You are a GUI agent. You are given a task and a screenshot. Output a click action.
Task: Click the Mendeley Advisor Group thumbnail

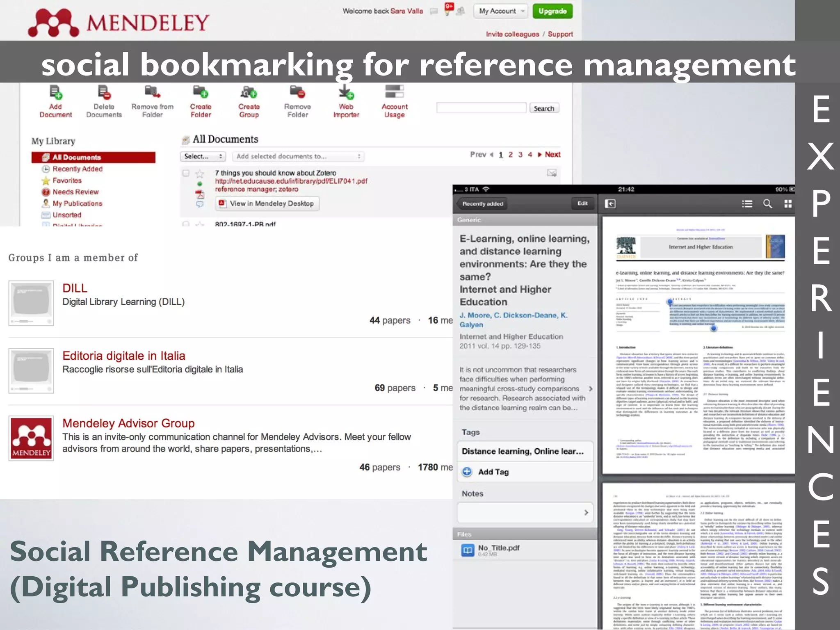tap(31, 438)
